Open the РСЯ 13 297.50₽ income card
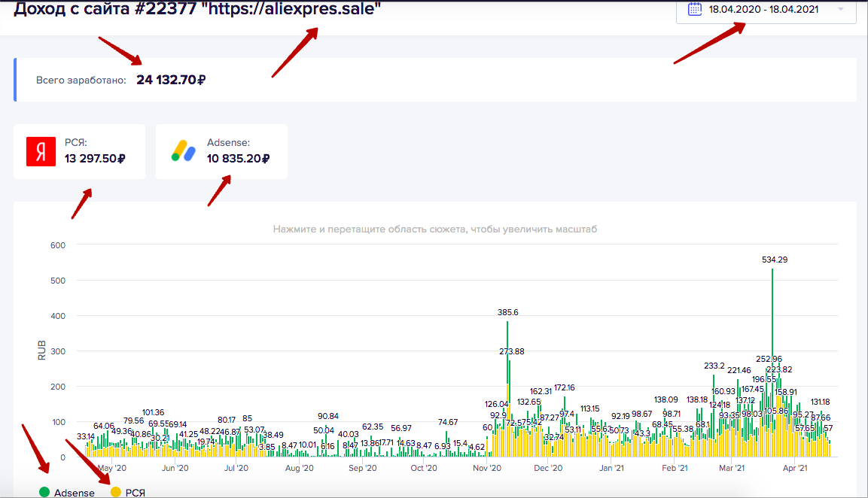The height and width of the screenshot is (498, 868). [79, 151]
